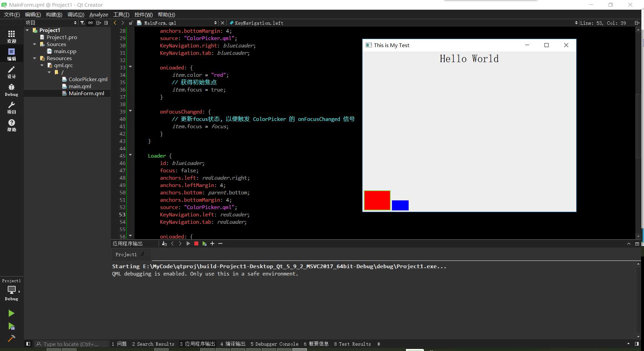Zoom in application output text
This screenshot has width=644, height=351.
(212, 243)
